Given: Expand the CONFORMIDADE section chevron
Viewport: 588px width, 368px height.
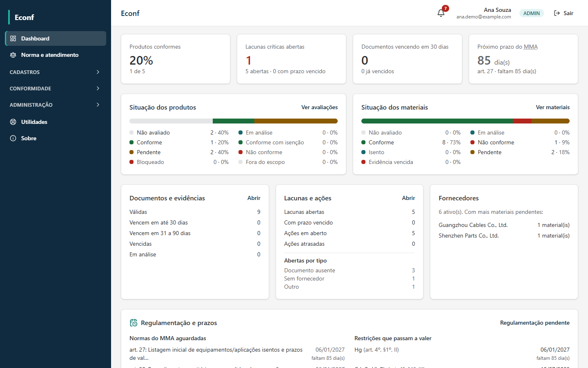Looking at the screenshot, I should click(x=98, y=88).
